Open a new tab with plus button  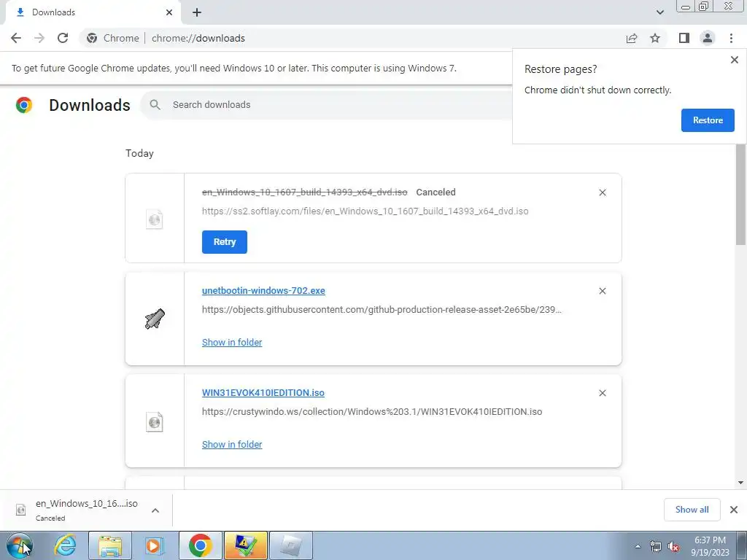pos(197,12)
